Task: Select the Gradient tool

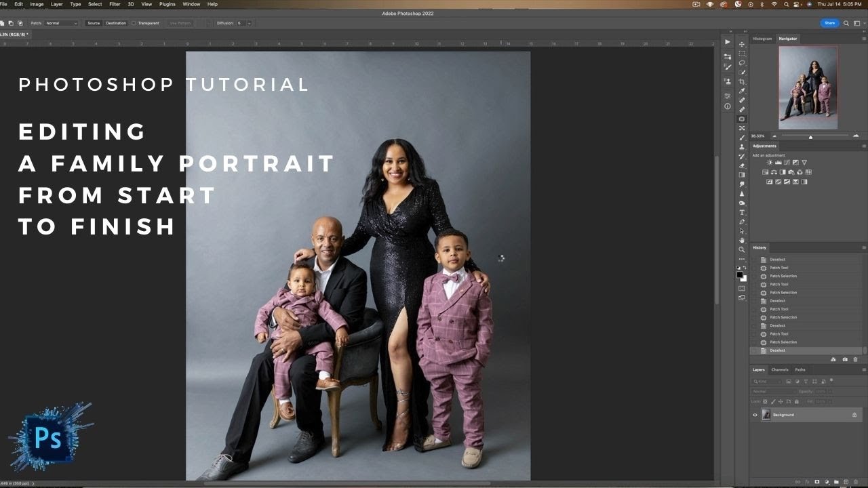Action: (x=742, y=175)
